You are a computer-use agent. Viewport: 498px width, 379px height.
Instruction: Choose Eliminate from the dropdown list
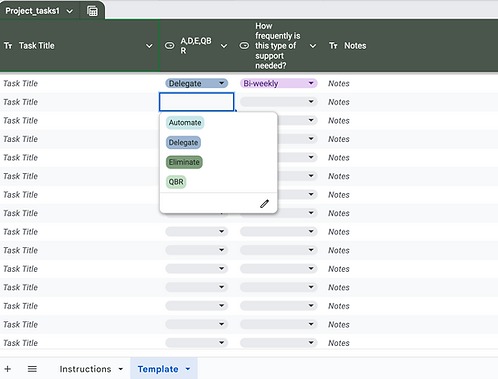(184, 162)
